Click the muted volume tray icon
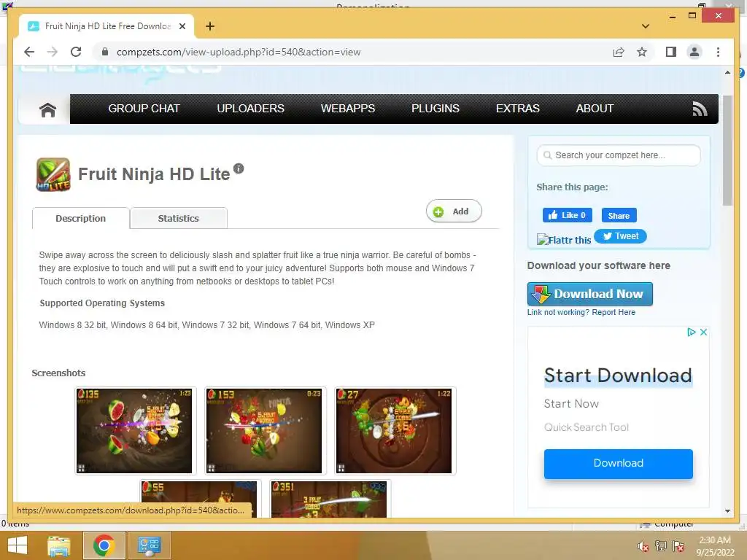This screenshot has height=560, width=747. [x=643, y=546]
